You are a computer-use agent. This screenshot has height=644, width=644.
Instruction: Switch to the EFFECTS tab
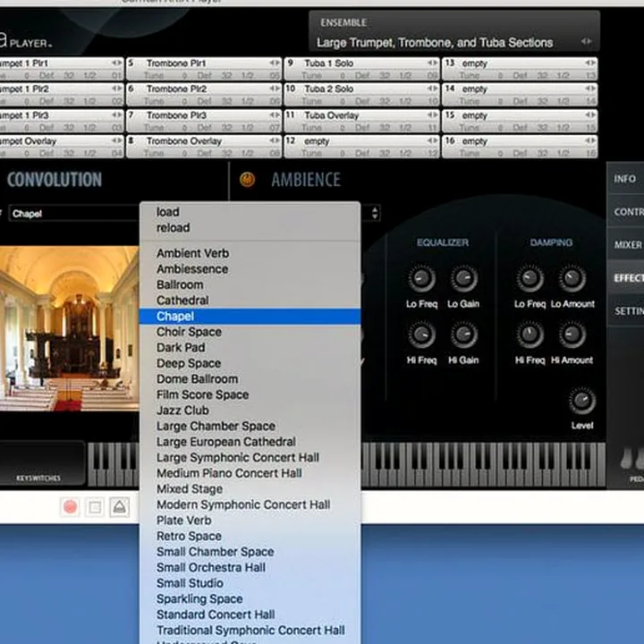tap(625, 278)
